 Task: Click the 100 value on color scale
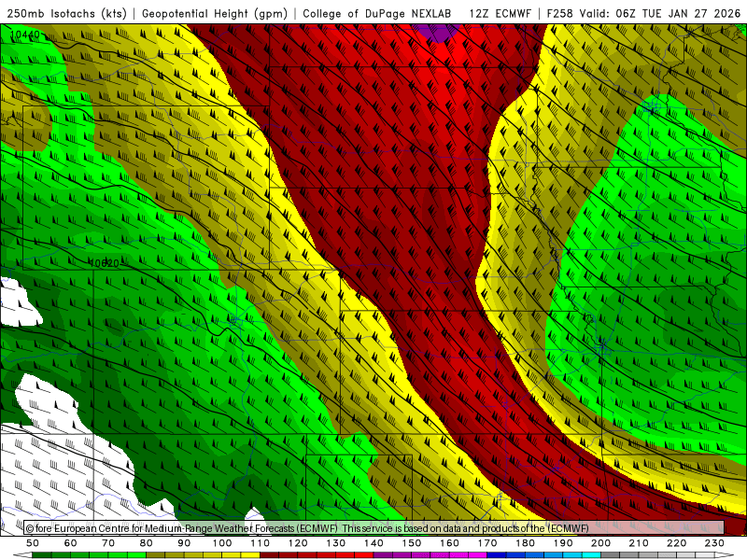pos(222,543)
